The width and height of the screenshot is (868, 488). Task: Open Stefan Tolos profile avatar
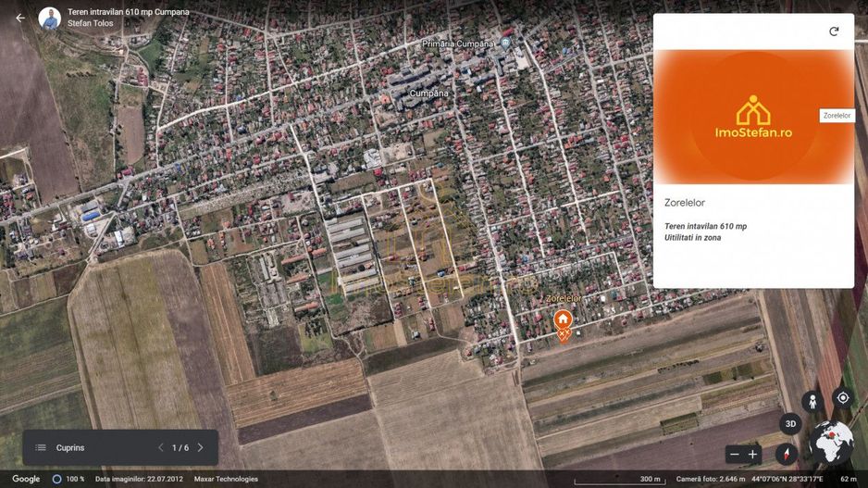coord(50,18)
